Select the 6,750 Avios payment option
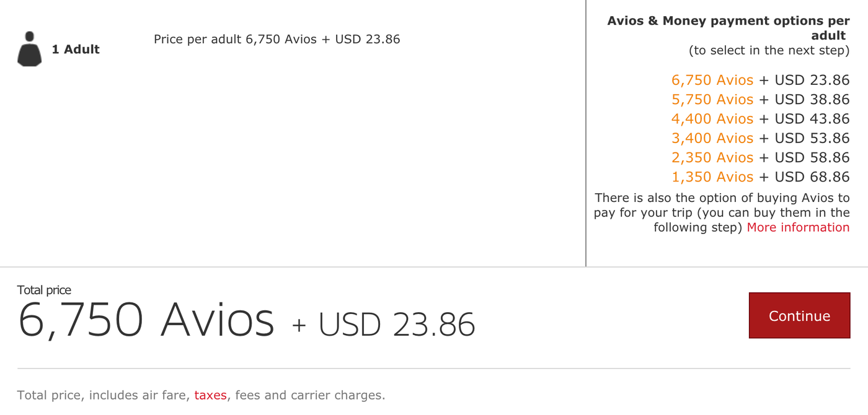 [712, 80]
